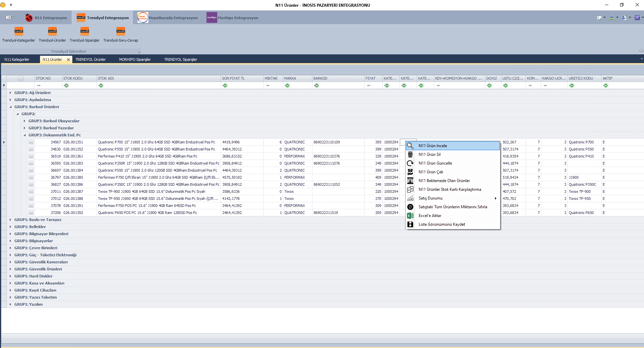
Task: Expand GRUP1: Hard Diskler group
Action: pyautogui.click(x=10, y=276)
